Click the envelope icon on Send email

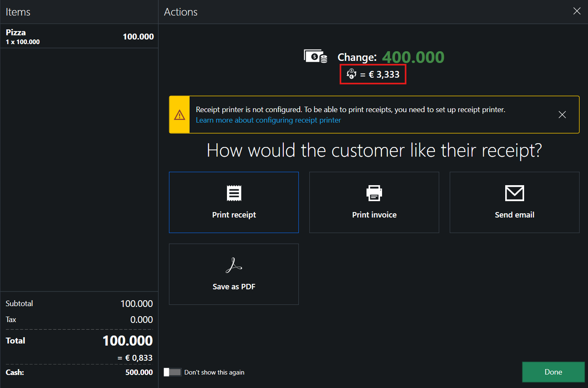pos(514,193)
